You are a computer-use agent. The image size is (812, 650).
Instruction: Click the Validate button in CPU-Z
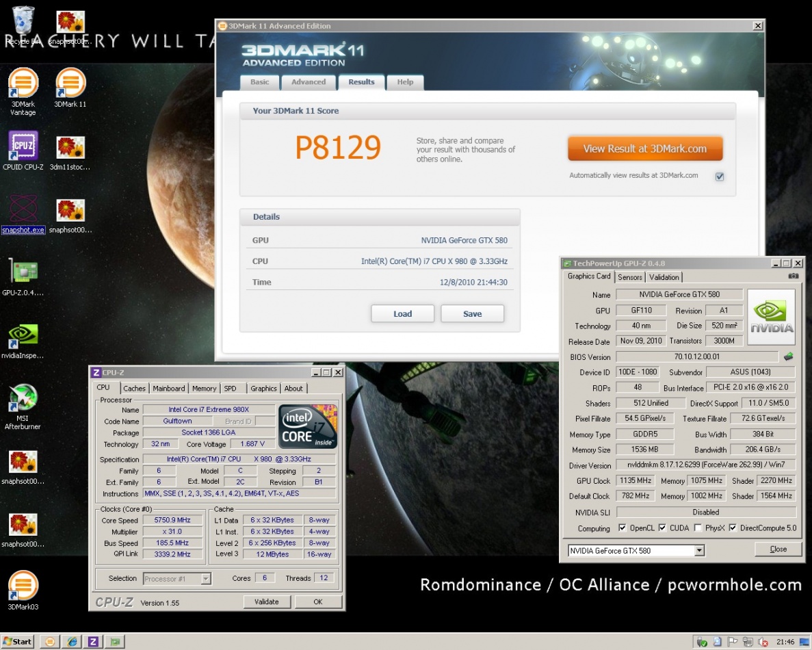pyautogui.click(x=267, y=602)
